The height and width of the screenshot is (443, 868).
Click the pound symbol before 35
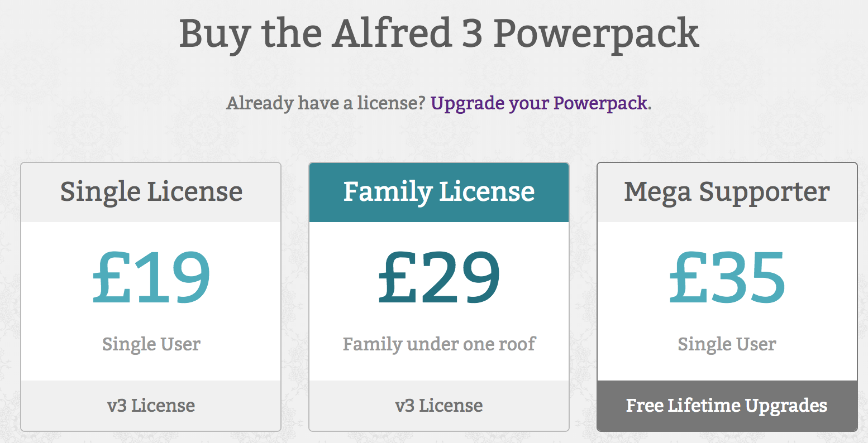coord(689,277)
